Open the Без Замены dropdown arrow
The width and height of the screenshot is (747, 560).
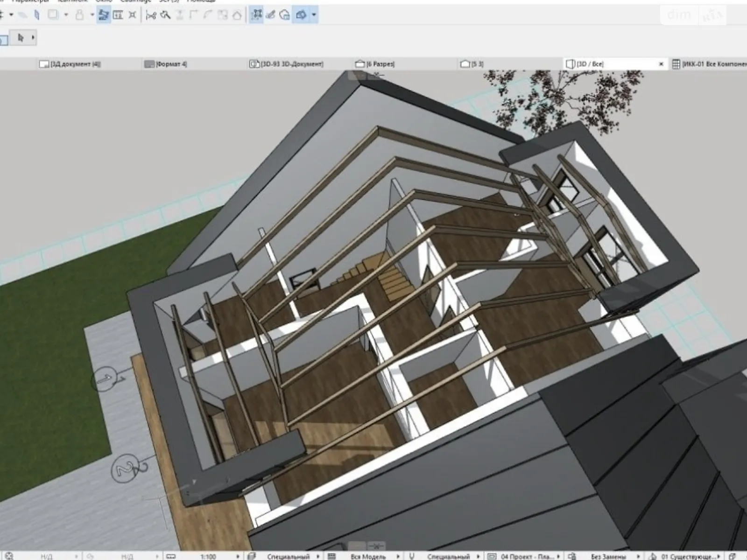638,556
